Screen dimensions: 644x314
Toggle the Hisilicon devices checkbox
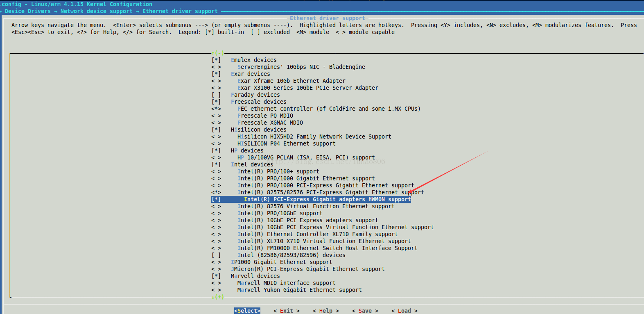coord(216,130)
